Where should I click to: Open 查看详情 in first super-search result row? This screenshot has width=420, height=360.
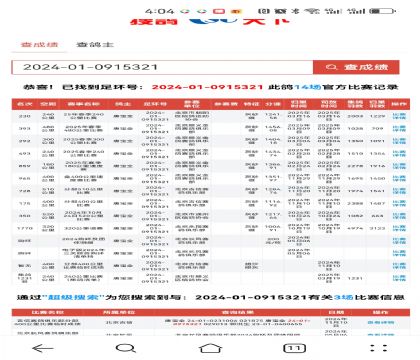(381, 322)
